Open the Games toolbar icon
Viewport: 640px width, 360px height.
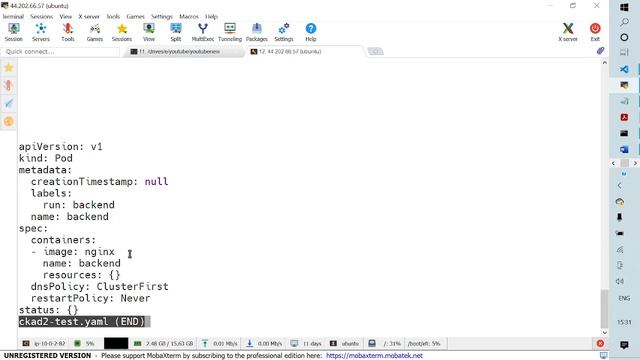click(95, 32)
